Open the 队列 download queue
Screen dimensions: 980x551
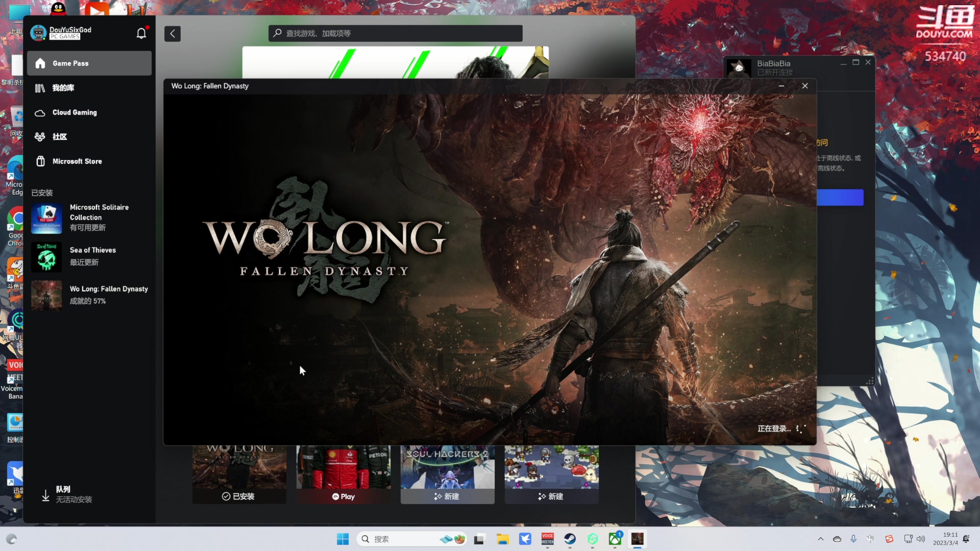(x=89, y=494)
